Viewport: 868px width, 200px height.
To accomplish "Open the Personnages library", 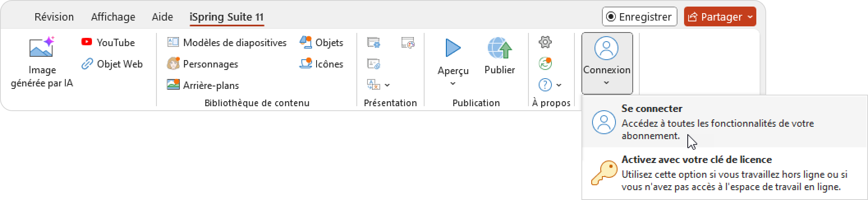I will (x=202, y=64).
